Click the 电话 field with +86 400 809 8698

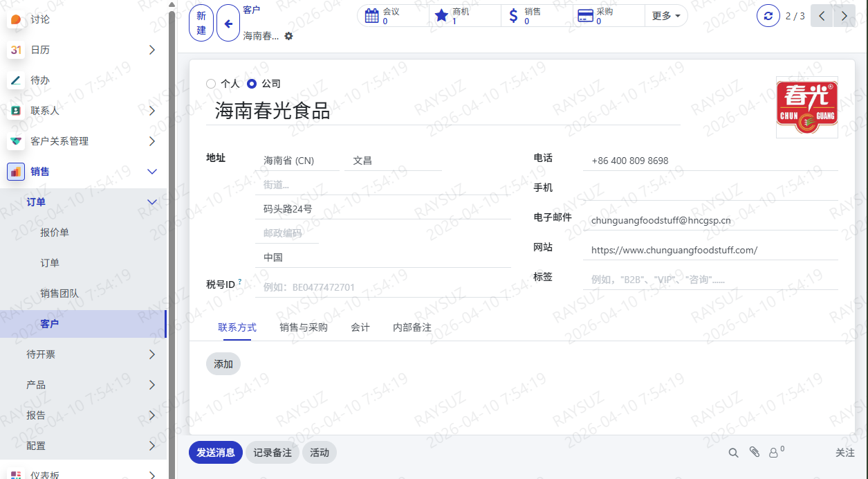710,161
